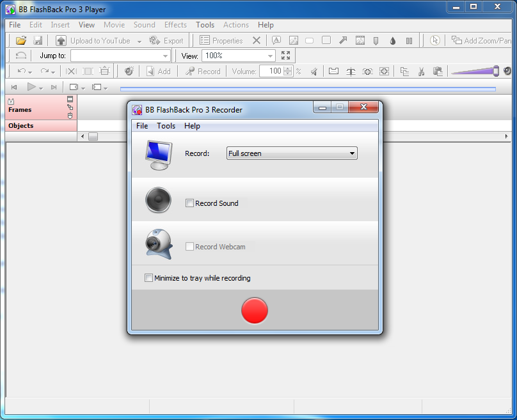Click the blur water drop icon

pos(392,41)
